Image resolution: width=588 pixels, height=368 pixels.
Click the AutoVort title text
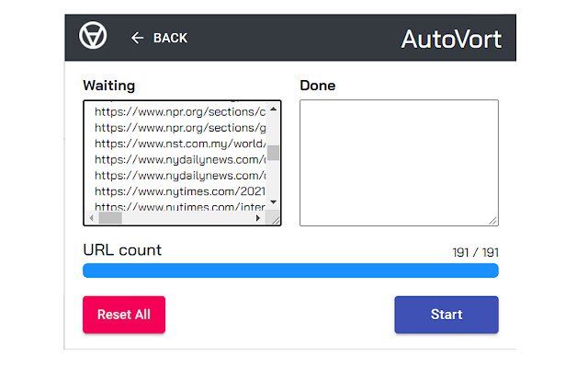pyautogui.click(x=451, y=39)
